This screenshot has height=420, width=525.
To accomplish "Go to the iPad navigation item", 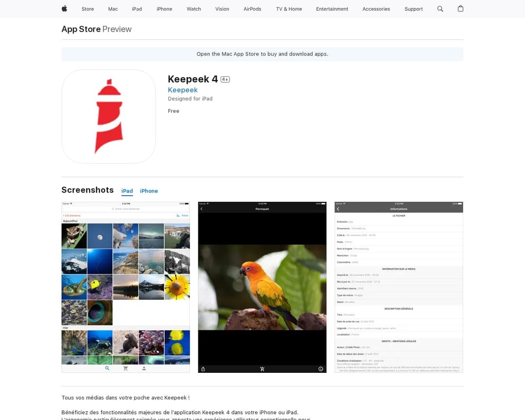I will [137, 9].
